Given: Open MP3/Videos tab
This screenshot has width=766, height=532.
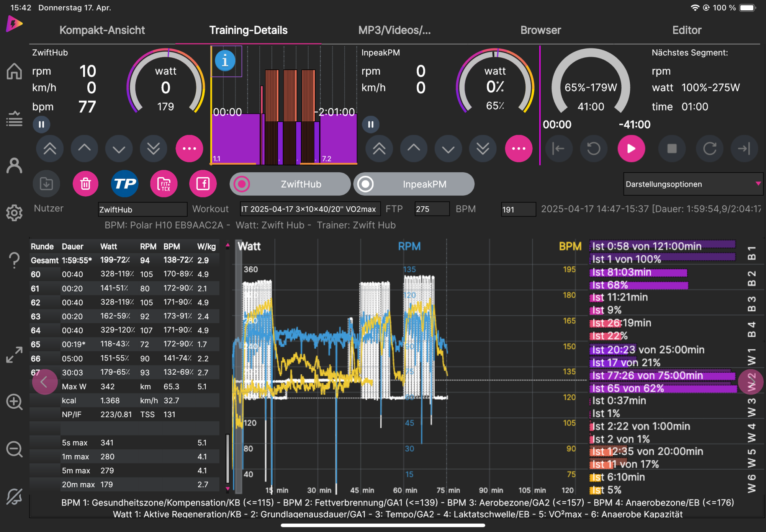Looking at the screenshot, I should pos(394,30).
